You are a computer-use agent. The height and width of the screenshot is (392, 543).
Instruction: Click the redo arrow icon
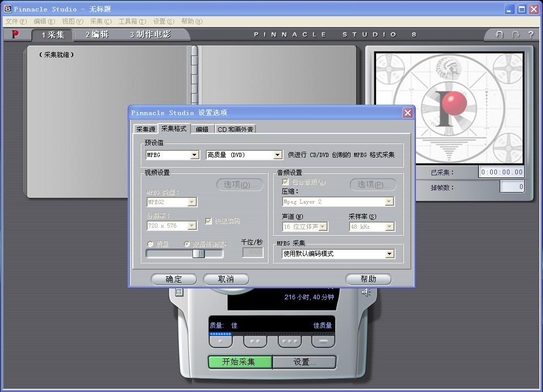click(516, 35)
